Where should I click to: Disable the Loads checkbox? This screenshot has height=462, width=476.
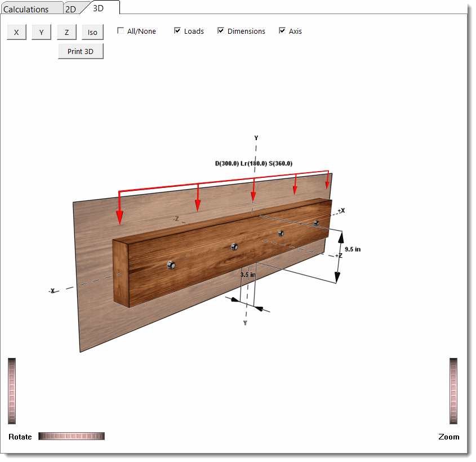tap(177, 31)
